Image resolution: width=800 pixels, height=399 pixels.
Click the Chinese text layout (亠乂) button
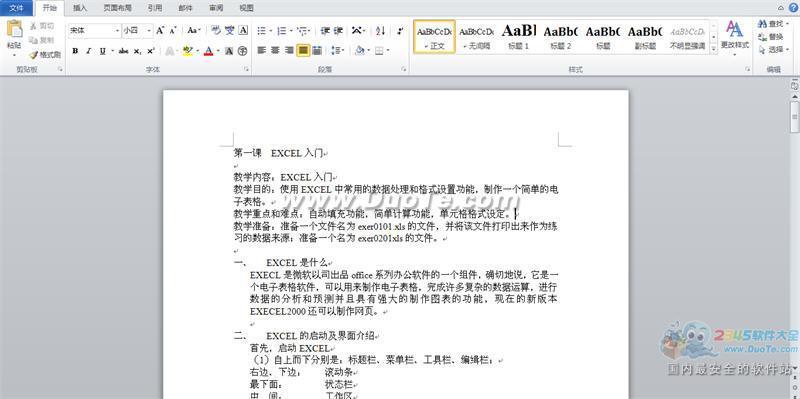pos(358,31)
